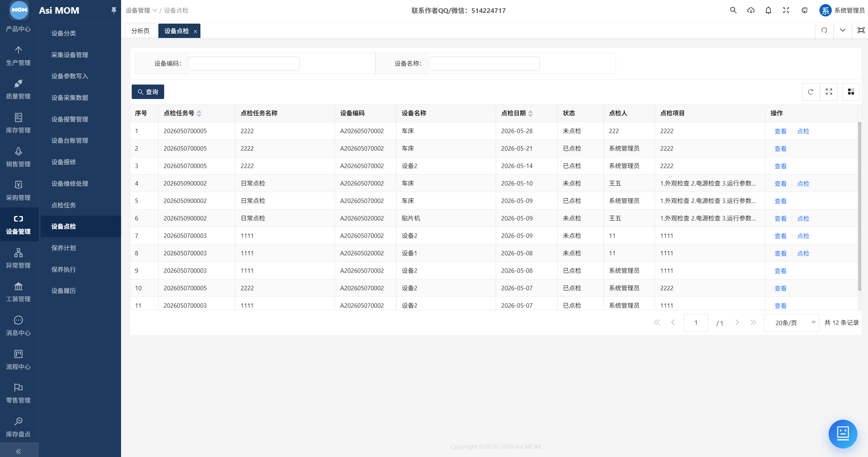Toggle fullscreen icon in header

click(x=786, y=10)
